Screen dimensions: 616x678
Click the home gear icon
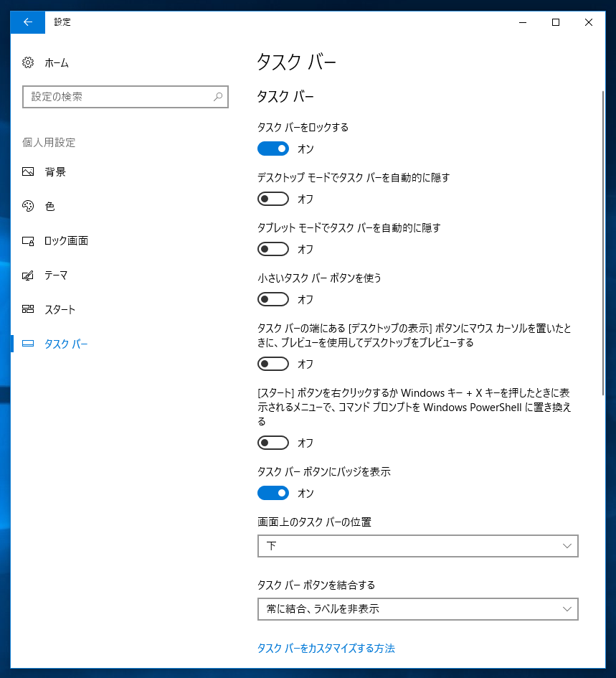tap(28, 62)
